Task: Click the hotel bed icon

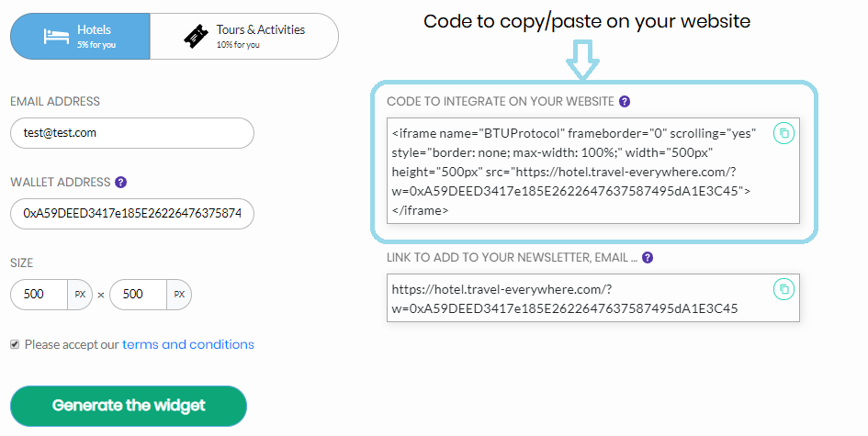Action: [56, 37]
